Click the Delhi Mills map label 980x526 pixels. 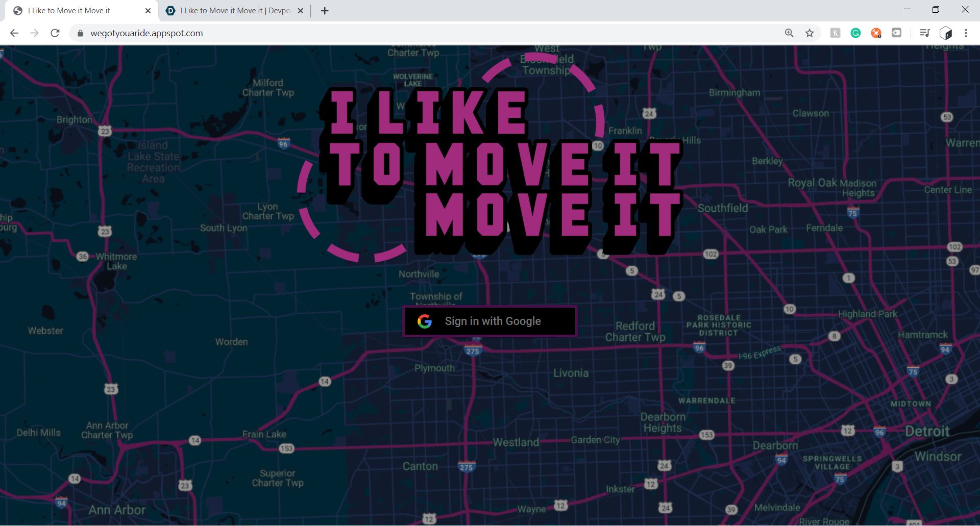(x=38, y=433)
